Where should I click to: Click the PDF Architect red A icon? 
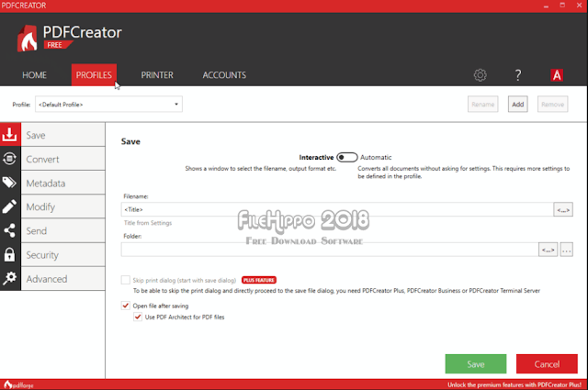point(557,75)
